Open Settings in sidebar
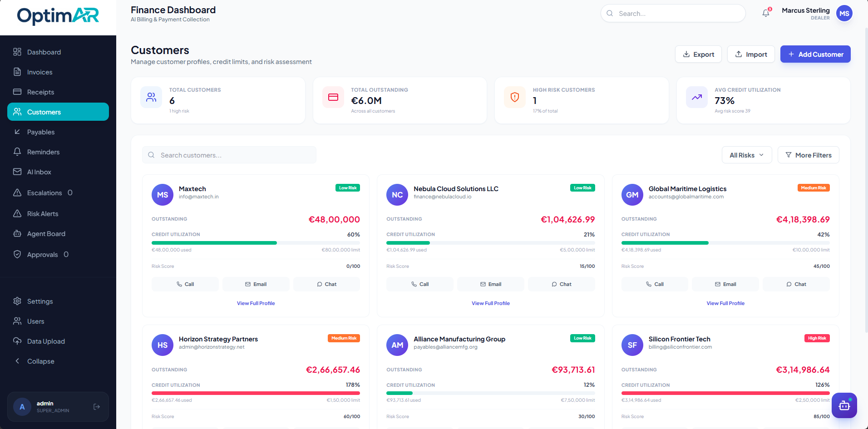Screen dimensions: 868x429 [58, 301]
